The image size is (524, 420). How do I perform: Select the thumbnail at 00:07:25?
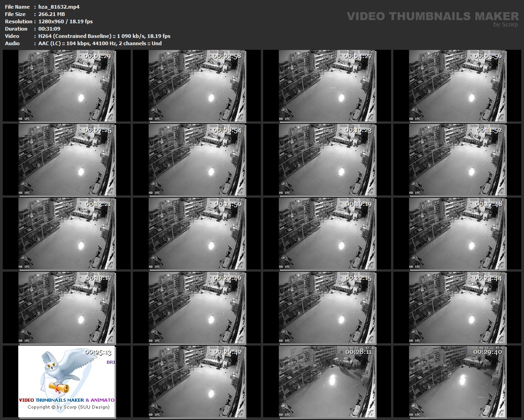coord(67,160)
